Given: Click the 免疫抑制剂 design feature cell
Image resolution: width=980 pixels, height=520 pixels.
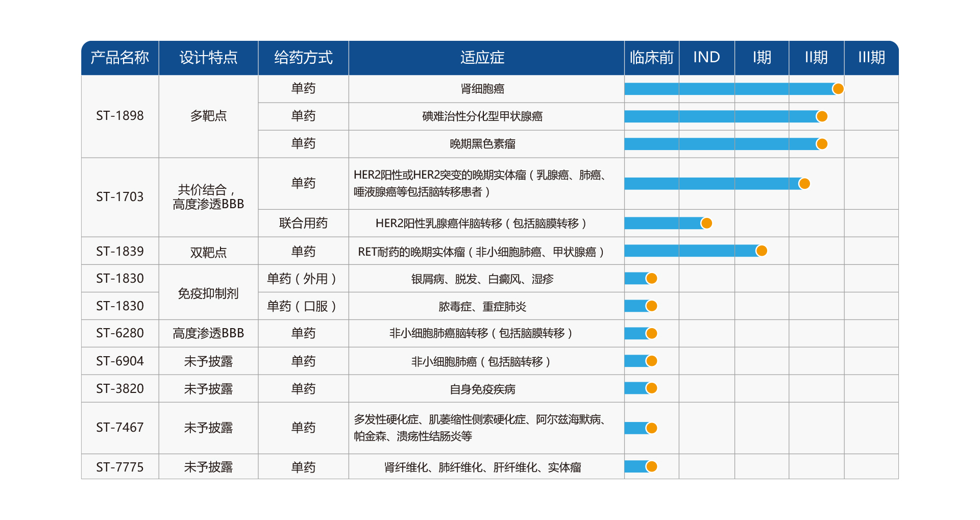Looking at the screenshot, I should pyautogui.click(x=208, y=292).
